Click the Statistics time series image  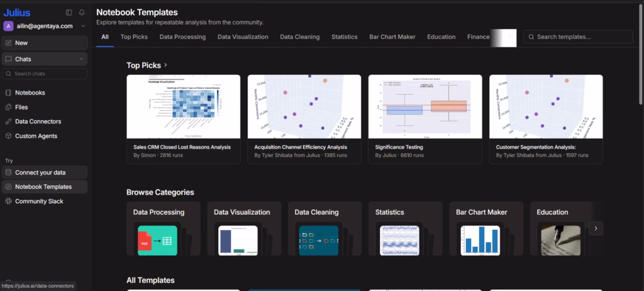[x=399, y=241]
